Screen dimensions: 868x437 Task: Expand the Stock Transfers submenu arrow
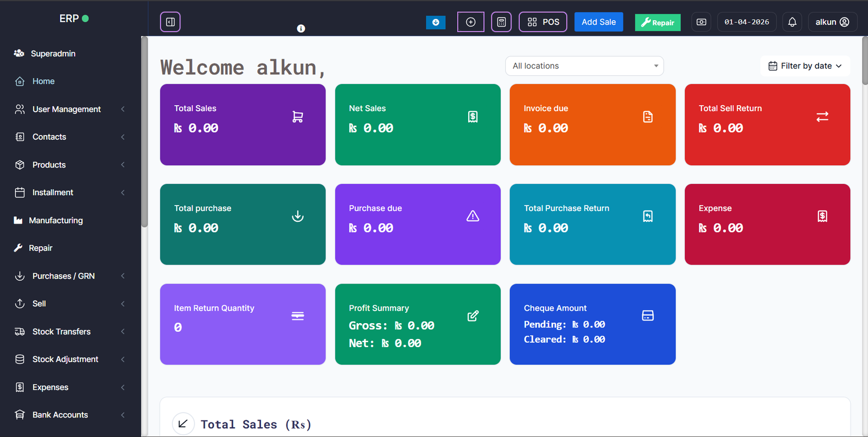point(123,331)
